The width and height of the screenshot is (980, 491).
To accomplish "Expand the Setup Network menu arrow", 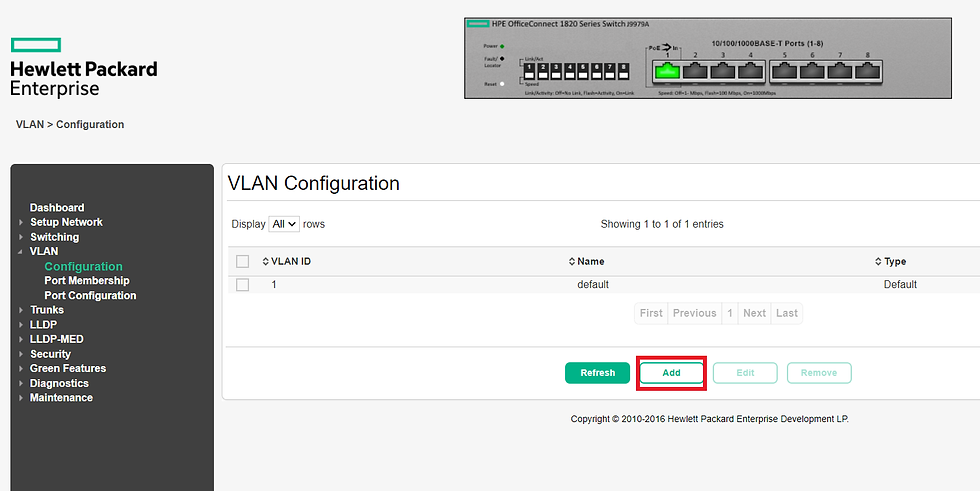I will pyautogui.click(x=21, y=222).
